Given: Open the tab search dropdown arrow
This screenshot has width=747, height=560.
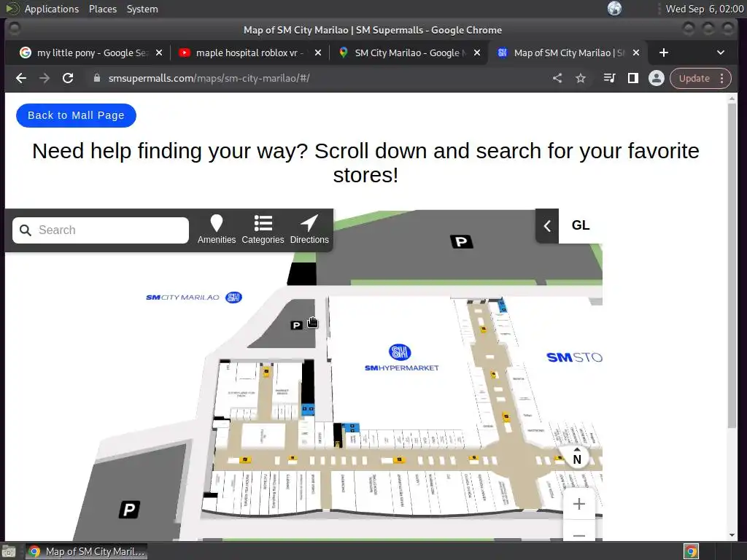Looking at the screenshot, I should point(720,52).
